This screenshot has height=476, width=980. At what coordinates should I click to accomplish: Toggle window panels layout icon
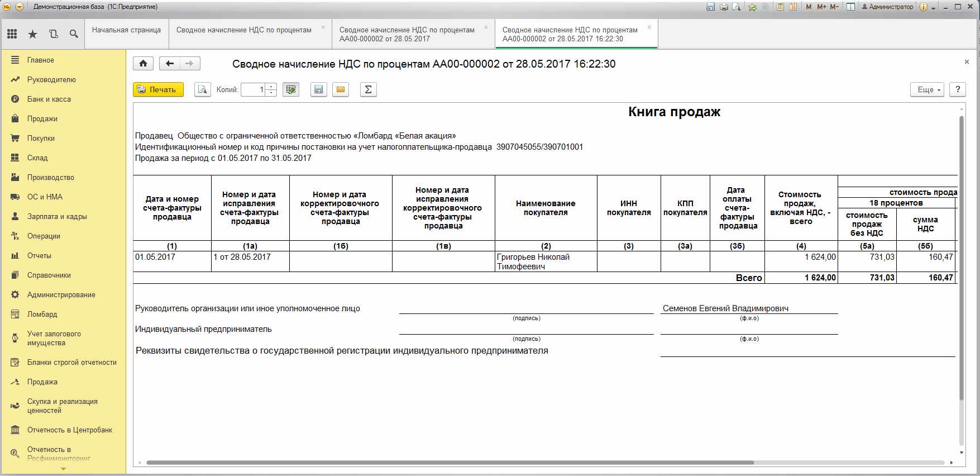[850, 7]
